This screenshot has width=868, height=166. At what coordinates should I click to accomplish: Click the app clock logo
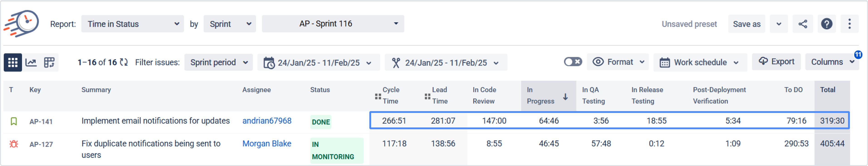(x=22, y=23)
